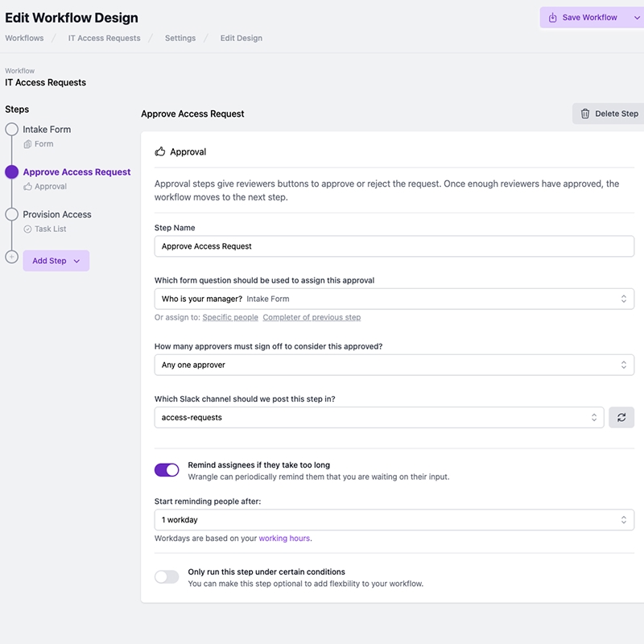Click the save icon on Save Workflow

pos(552,18)
